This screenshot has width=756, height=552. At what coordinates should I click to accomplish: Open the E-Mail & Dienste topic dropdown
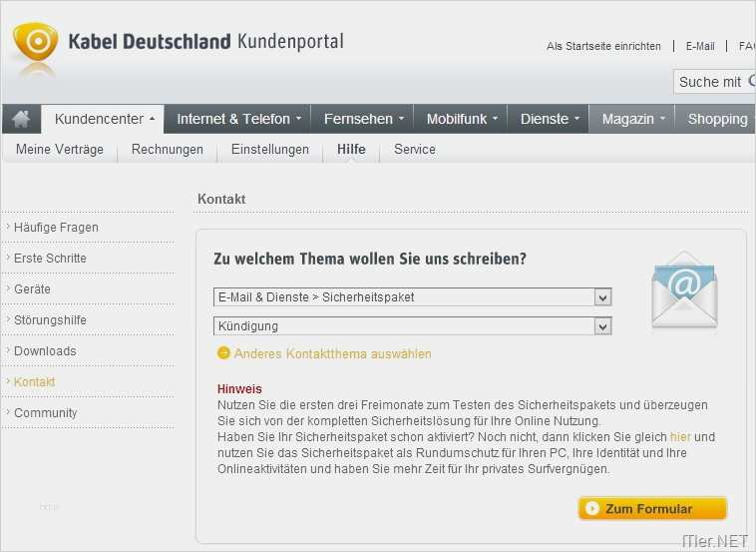click(413, 297)
